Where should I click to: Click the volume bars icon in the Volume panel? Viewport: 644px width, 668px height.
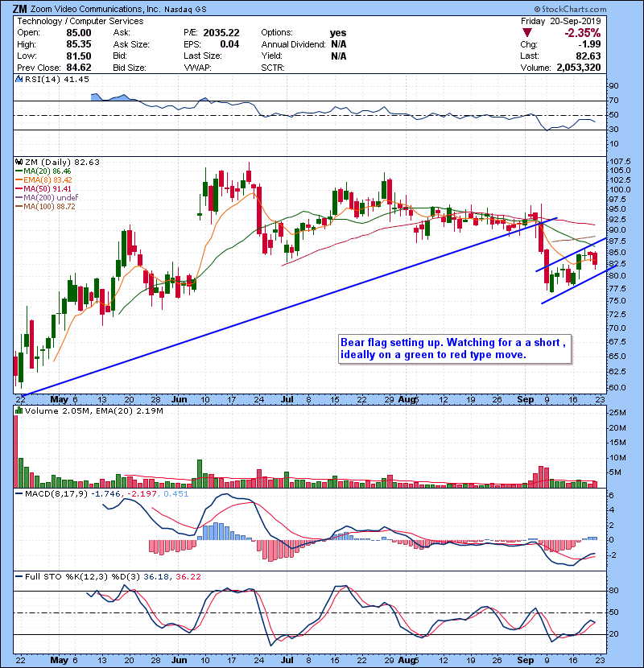tap(19, 411)
